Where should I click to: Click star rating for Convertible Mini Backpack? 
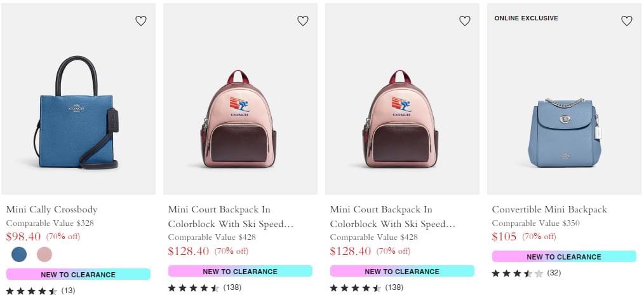[517, 273]
